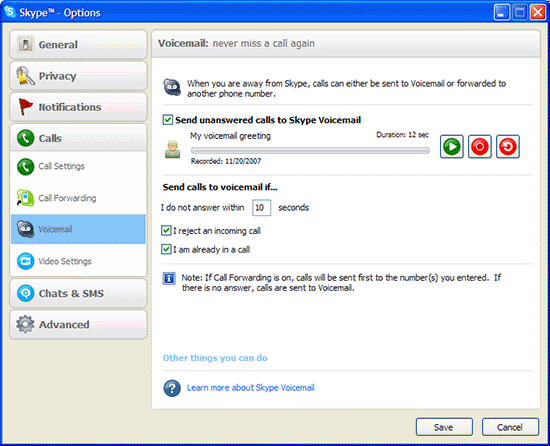Open the Chats & SMS section
The width and height of the screenshot is (550, 446).
[x=78, y=293]
